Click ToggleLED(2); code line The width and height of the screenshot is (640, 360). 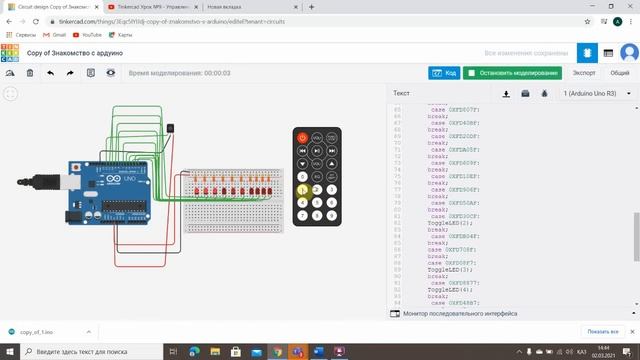[450, 223]
